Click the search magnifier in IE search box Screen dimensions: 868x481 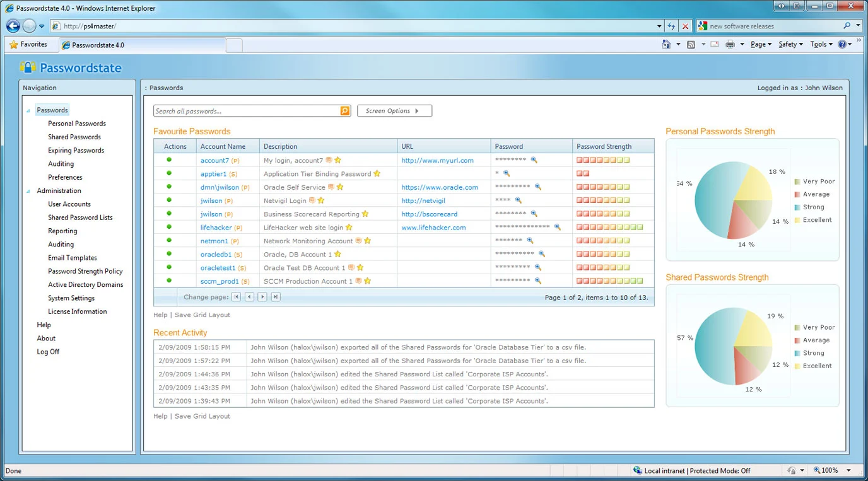[x=847, y=26]
